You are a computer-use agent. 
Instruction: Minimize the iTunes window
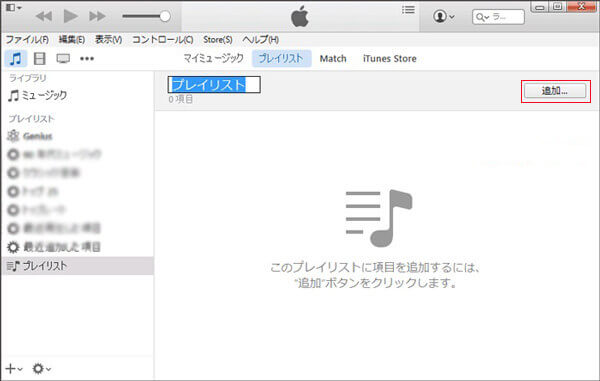pos(540,7)
